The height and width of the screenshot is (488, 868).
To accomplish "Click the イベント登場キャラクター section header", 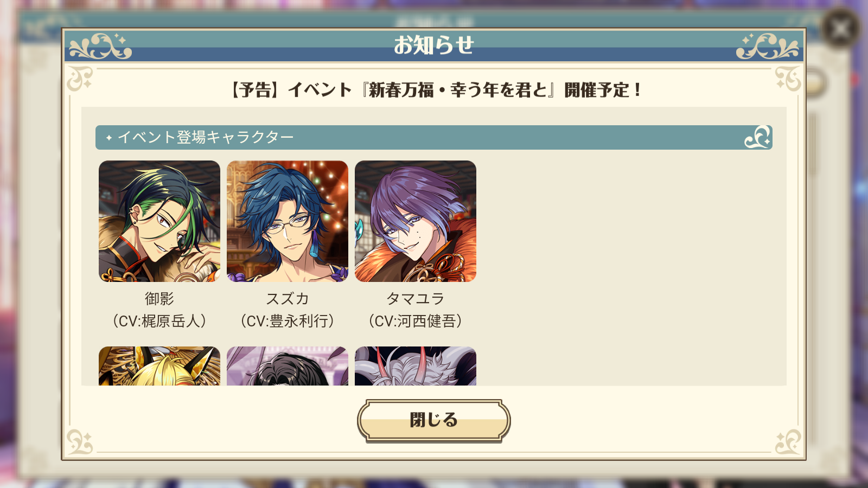I will 433,137.
